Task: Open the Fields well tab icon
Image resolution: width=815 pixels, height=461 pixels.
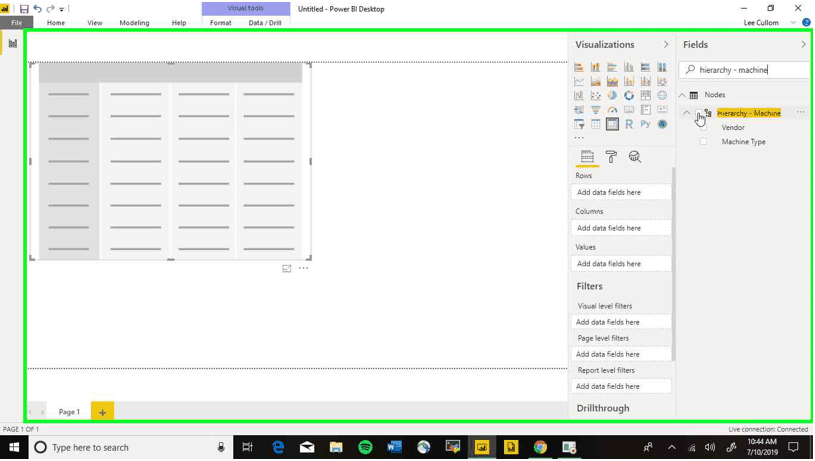Action: (587, 156)
